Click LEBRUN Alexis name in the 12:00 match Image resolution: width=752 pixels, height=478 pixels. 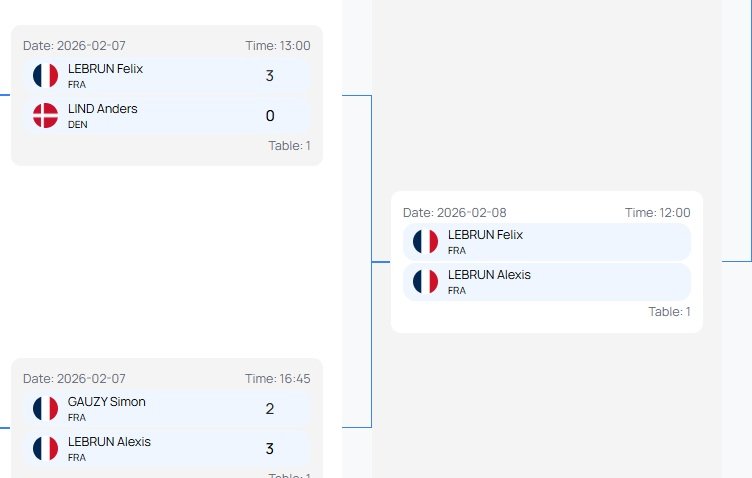pos(489,275)
